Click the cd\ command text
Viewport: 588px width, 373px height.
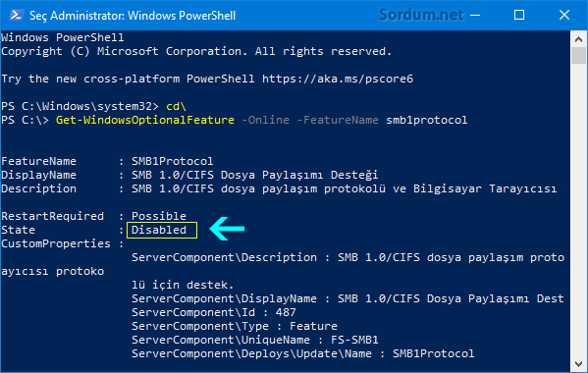[176, 106]
